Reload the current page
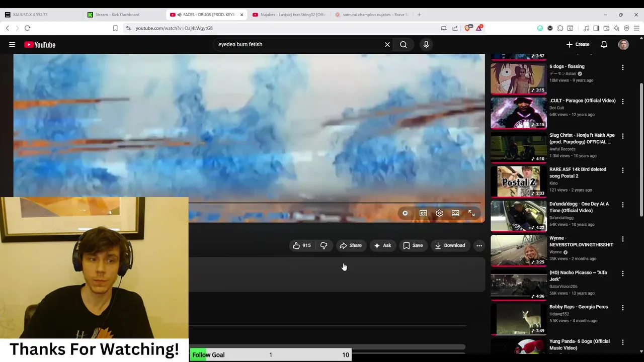This screenshot has width=644, height=362. (28, 28)
